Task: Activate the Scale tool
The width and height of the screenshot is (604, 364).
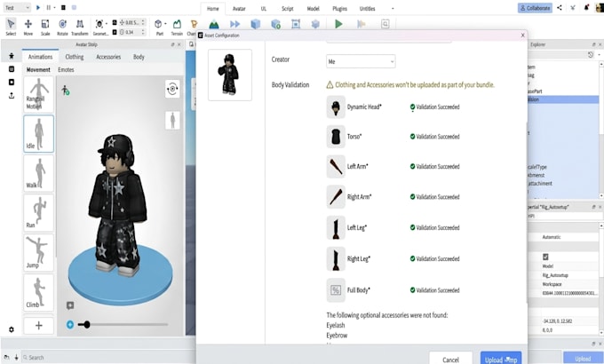Action: 45,27
